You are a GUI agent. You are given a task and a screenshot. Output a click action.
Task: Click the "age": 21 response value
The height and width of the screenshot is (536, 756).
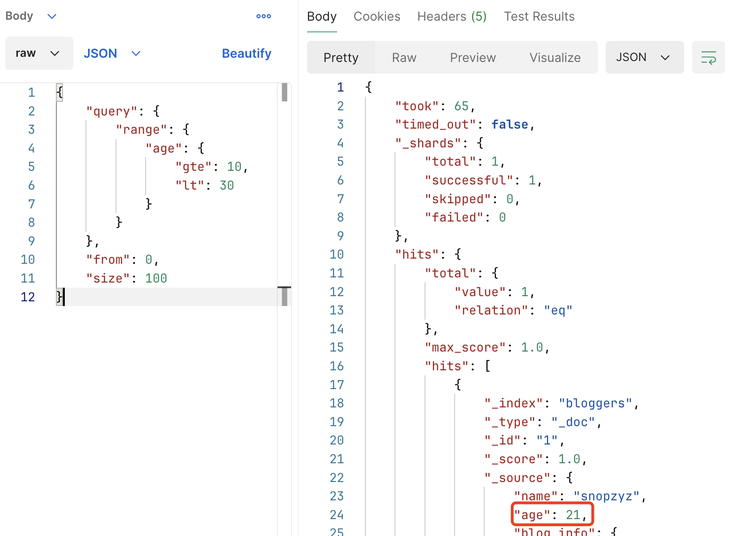[x=573, y=515]
